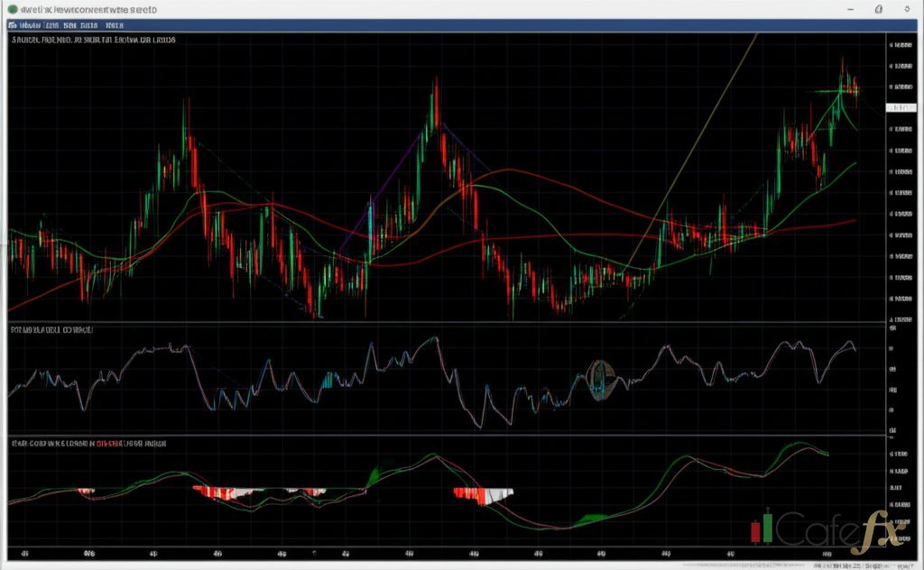Click the red-white histogram bars in MACD panel center
The height and width of the screenshot is (570, 924).
point(483,493)
